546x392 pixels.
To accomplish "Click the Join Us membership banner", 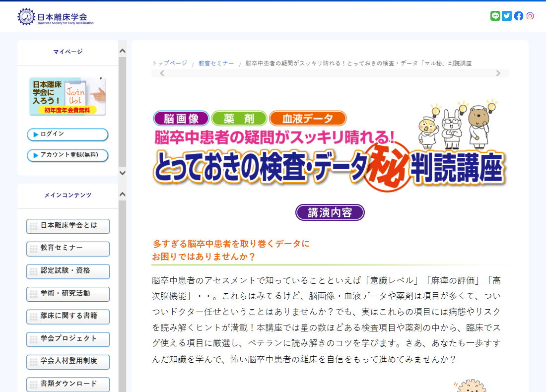I will [68, 96].
